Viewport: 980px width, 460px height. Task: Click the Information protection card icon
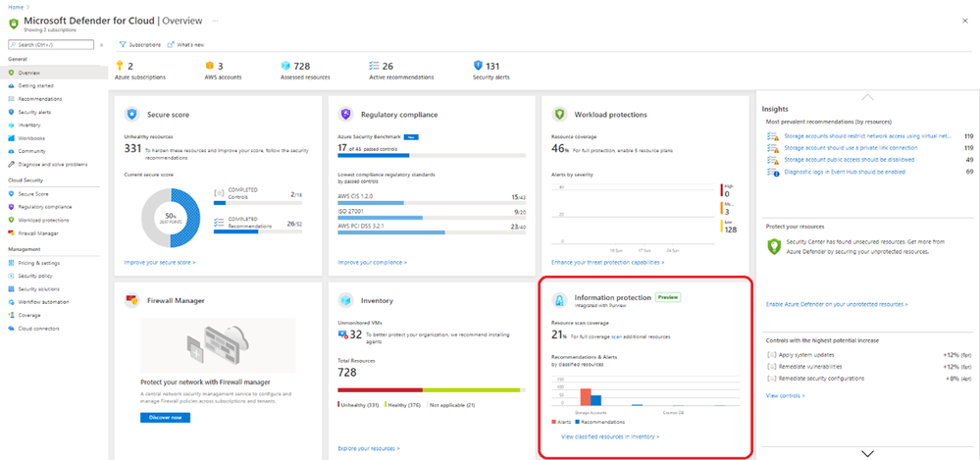click(559, 300)
